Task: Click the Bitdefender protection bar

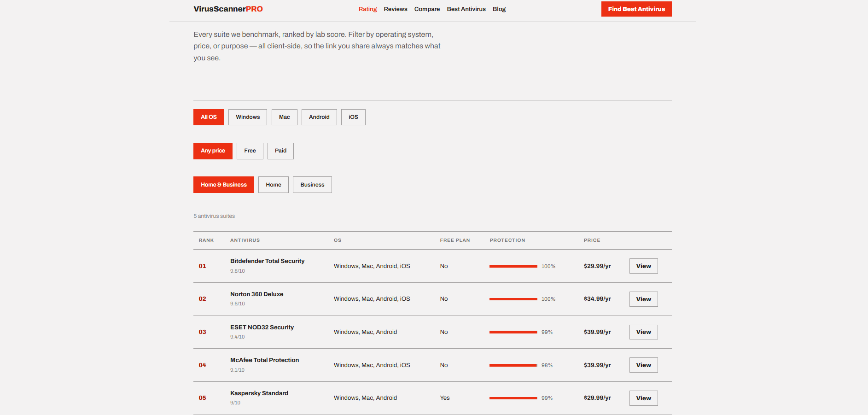Action: coord(513,266)
